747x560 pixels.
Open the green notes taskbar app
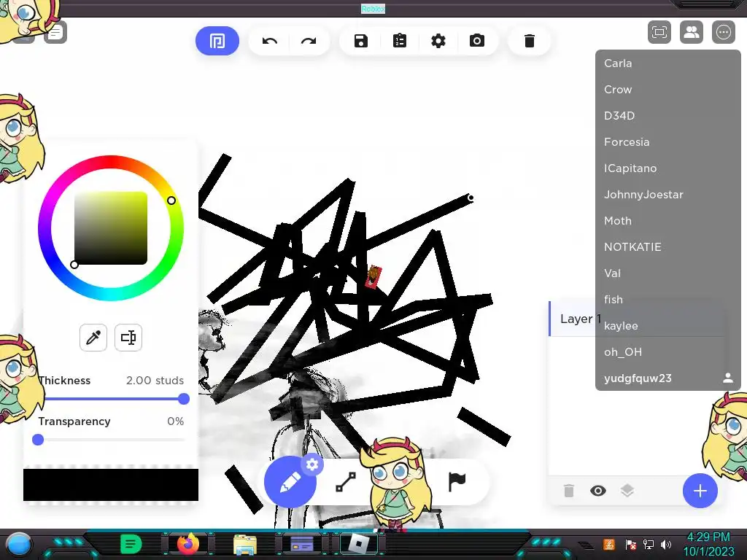[131, 544]
